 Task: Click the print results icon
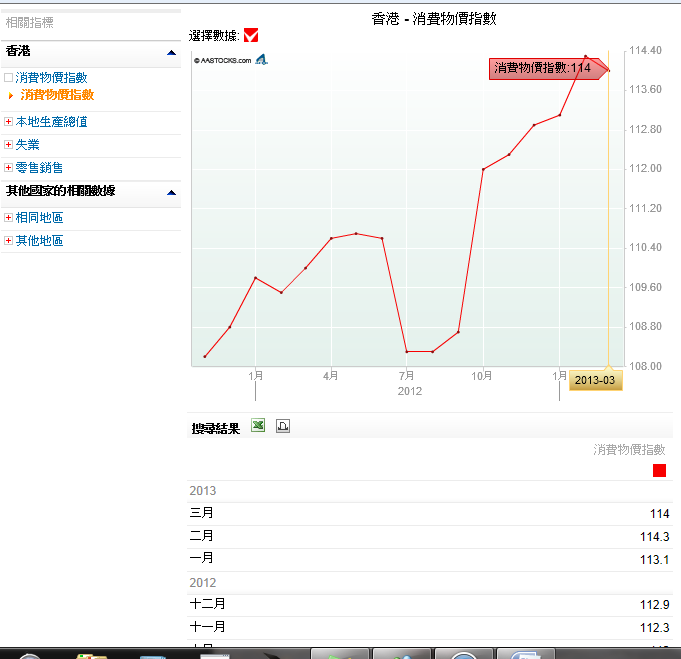(x=283, y=426)
